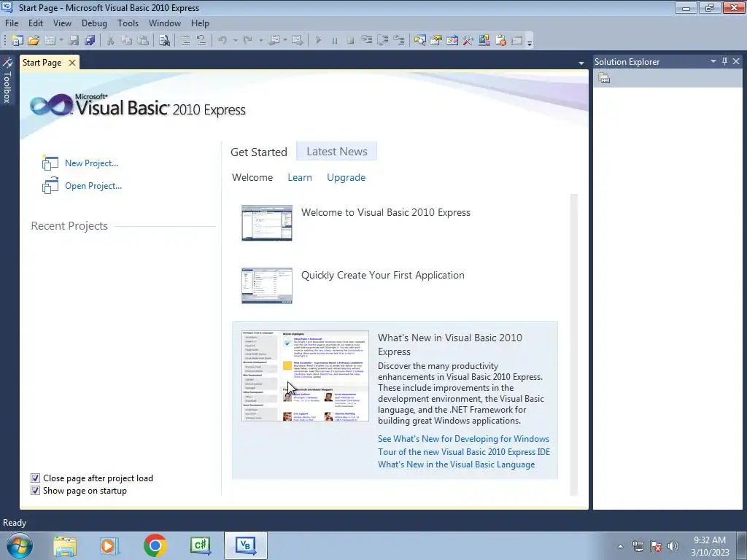Open the File menu

click(12, 23)
